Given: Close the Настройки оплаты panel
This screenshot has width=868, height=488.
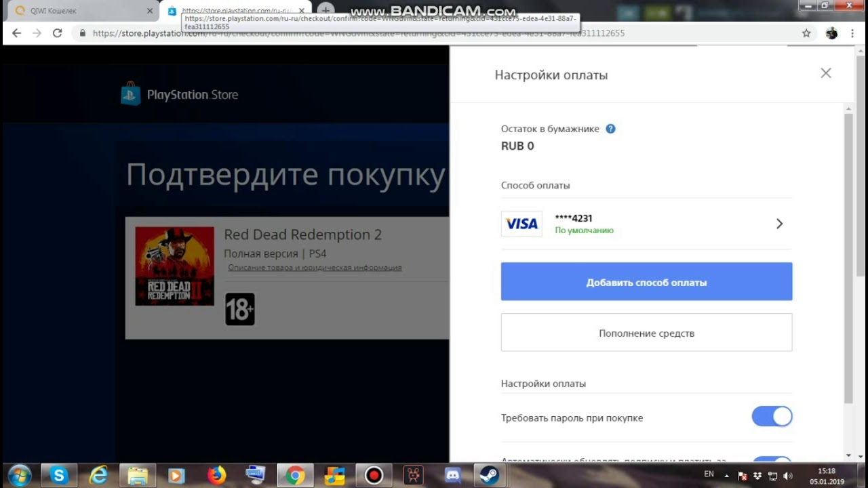Looking at the screenshot, I should point(825,73).
